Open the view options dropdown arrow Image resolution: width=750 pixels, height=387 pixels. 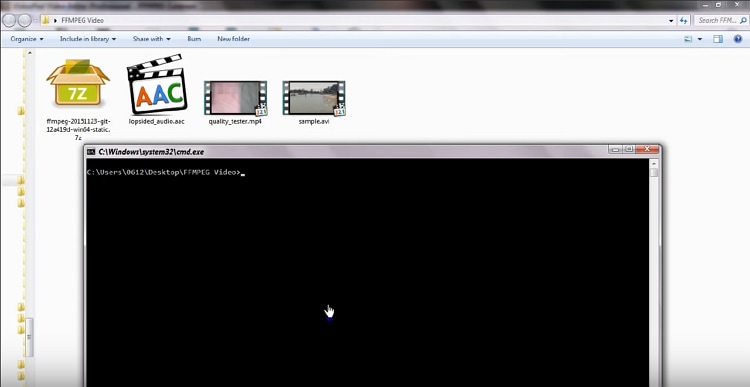pos(700,39)
